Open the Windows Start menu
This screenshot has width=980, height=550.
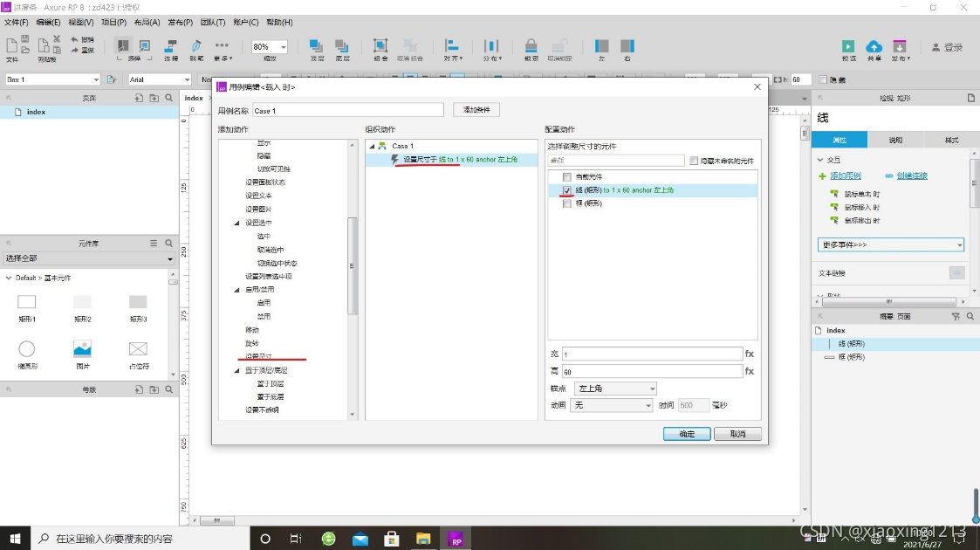pos(15,538)
